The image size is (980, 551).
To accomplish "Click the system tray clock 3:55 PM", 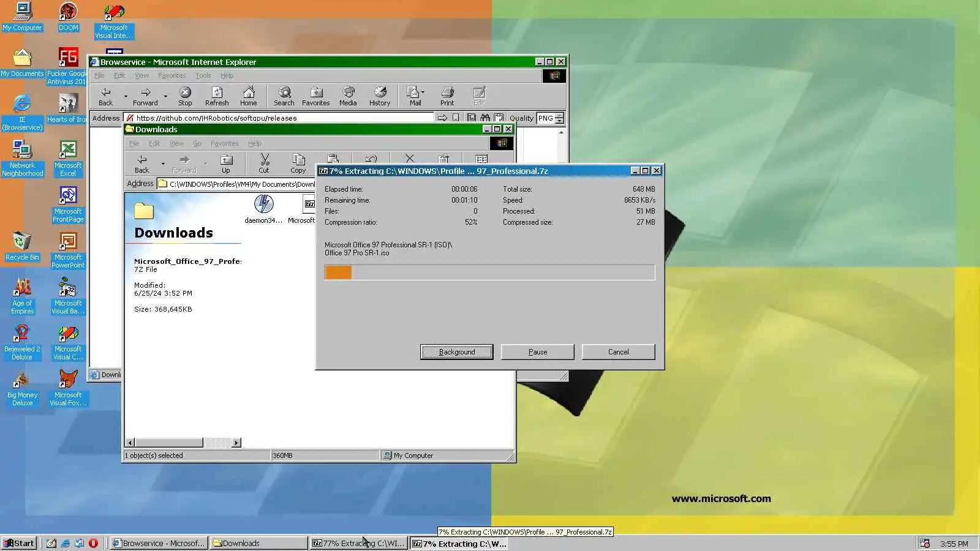I will pyautogui.click(x=954, y=544).
